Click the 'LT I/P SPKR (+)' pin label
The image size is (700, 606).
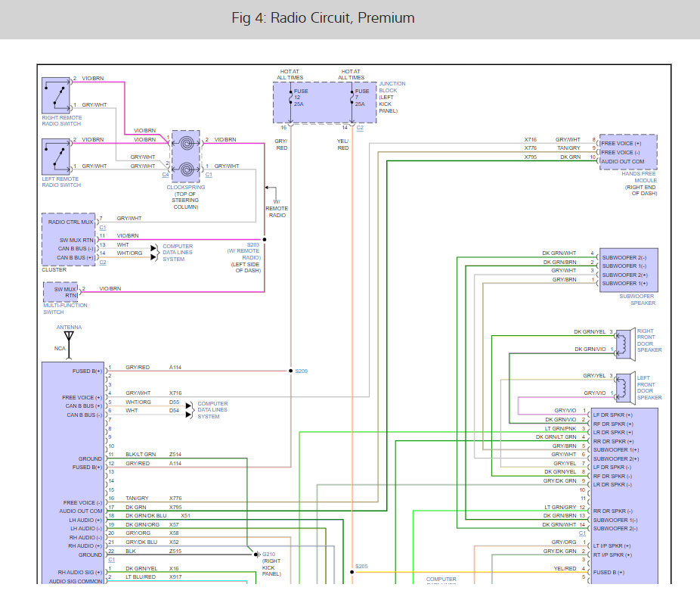(x=612, y=546)
